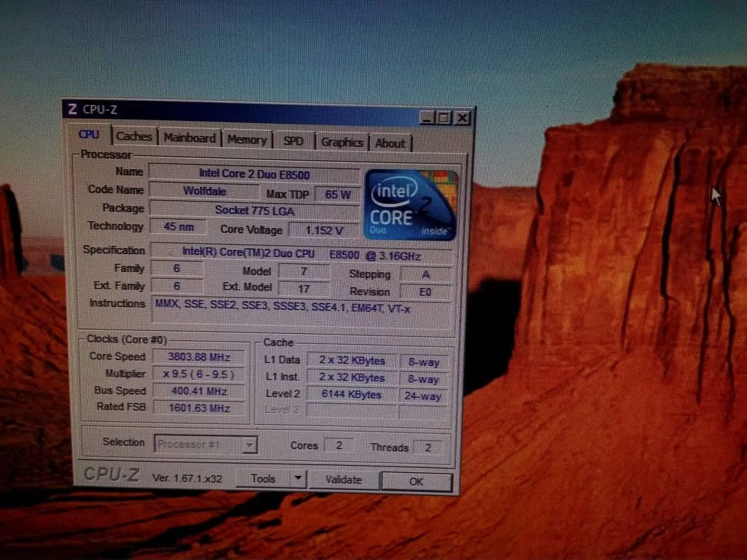Switch to the Graphics tab
747x560 pixels.
(x=342, y=143)
